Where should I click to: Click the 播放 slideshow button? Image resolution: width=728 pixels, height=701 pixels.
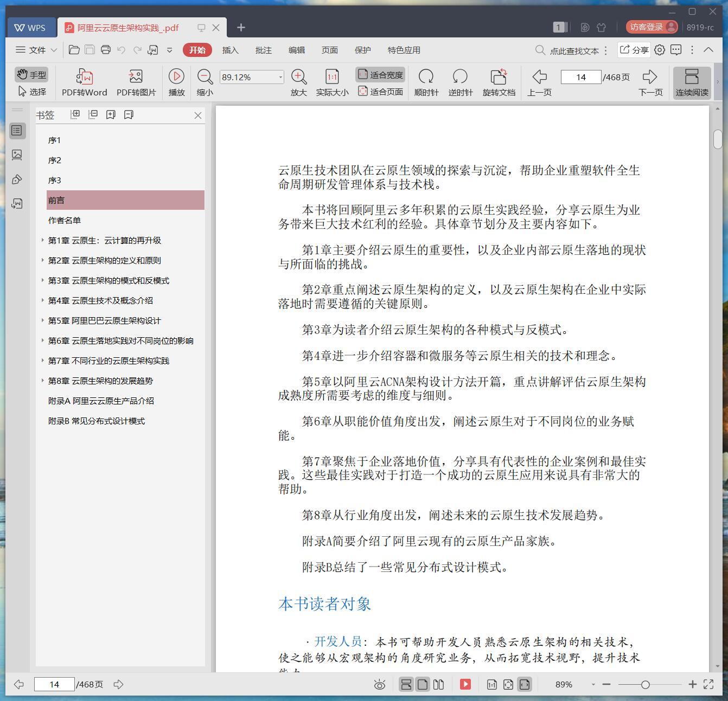pyautogui.click(x=176, y=82)
